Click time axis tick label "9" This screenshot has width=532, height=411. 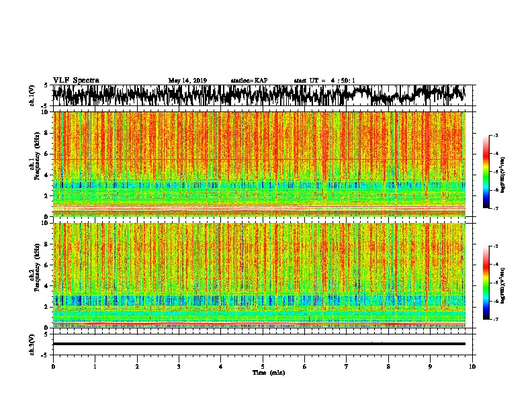430,367
